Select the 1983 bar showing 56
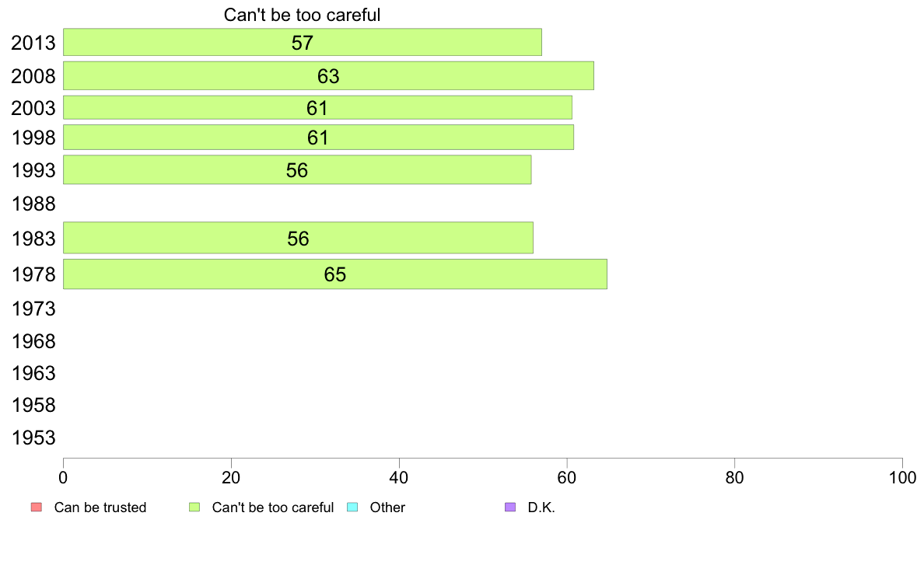This screenshot has width=924, height=572. [298, 238]
